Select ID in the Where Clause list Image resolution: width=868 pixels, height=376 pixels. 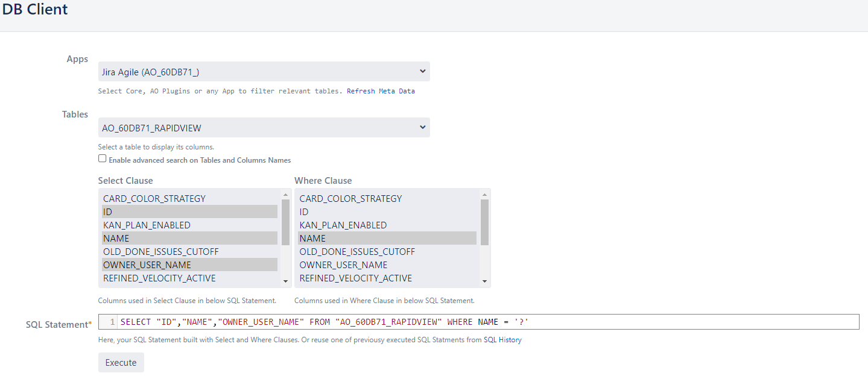coord(304,212)
